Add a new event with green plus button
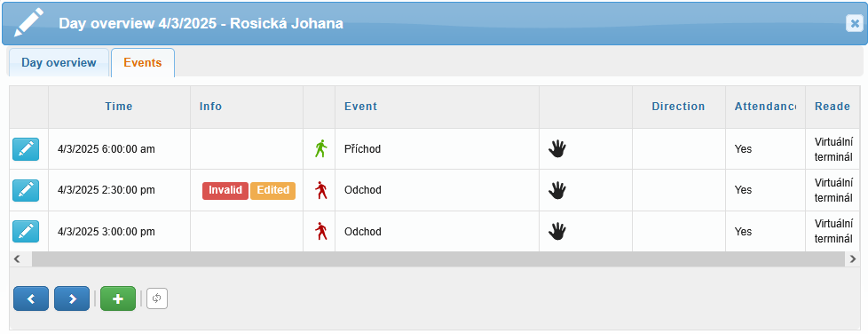The width and height of the screenshot is (868, 334). point(118,298)
